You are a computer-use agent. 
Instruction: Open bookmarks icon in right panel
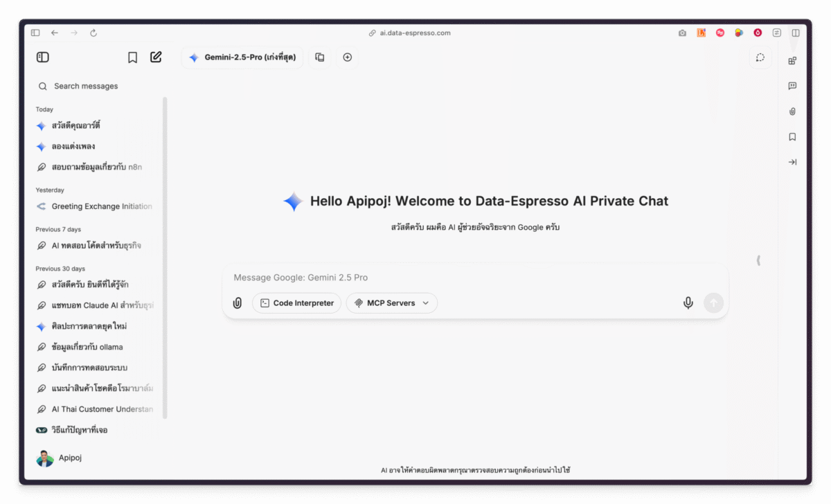point(792,137)
